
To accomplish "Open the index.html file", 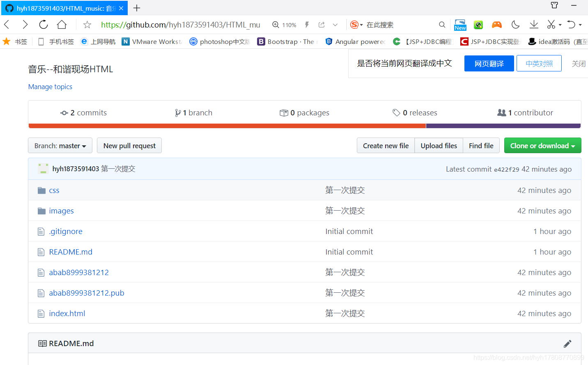I will [67, 314].
